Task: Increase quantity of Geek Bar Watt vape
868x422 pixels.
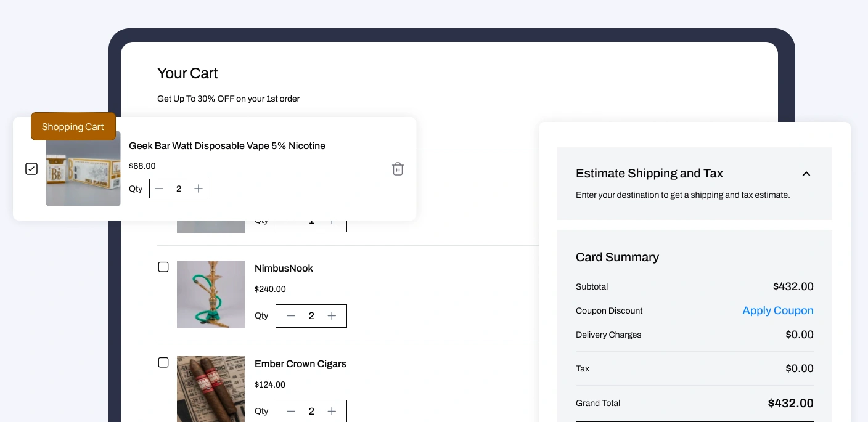Action: [x=198, y=189]
